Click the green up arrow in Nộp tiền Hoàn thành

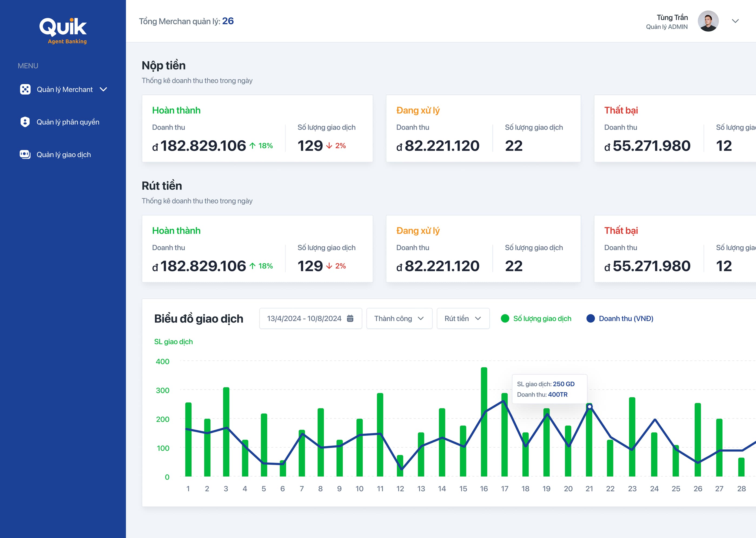[x=252, y=146]
